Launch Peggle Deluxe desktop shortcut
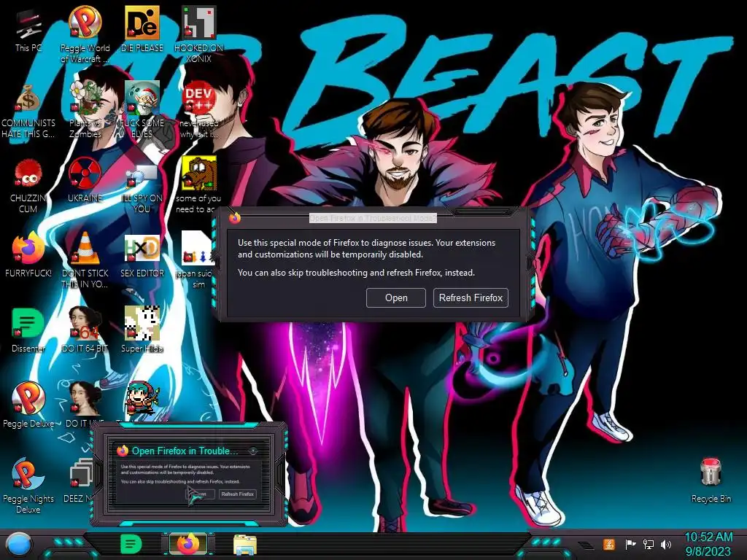Image resolution: width=747 pixels, height=560 pixels. 28,405
